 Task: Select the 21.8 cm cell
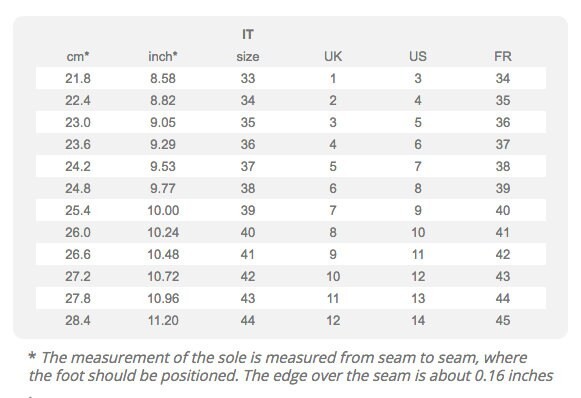click(x=78, y=79)
